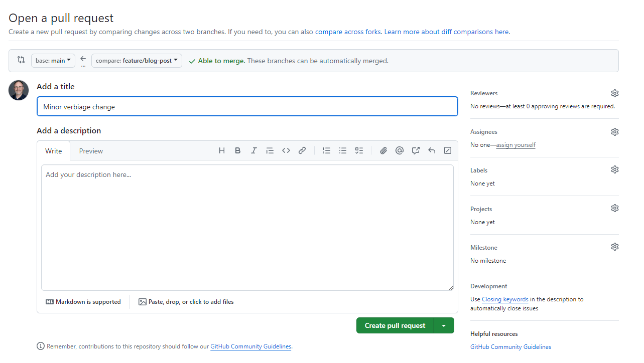The width and height of the screenshot is (644, 363).
Task: Open the base: main branch dropdown
Action: (x=53, y=60)
